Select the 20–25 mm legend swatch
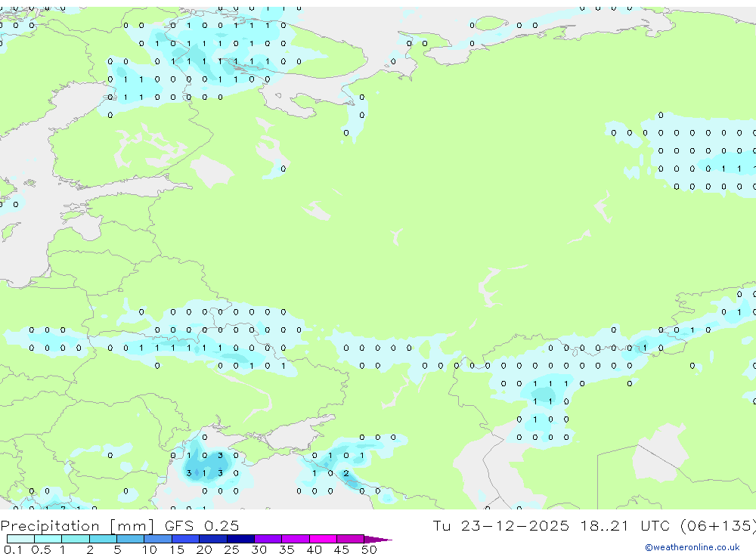Screen dimensions: 756x554 tap(213, 539)
